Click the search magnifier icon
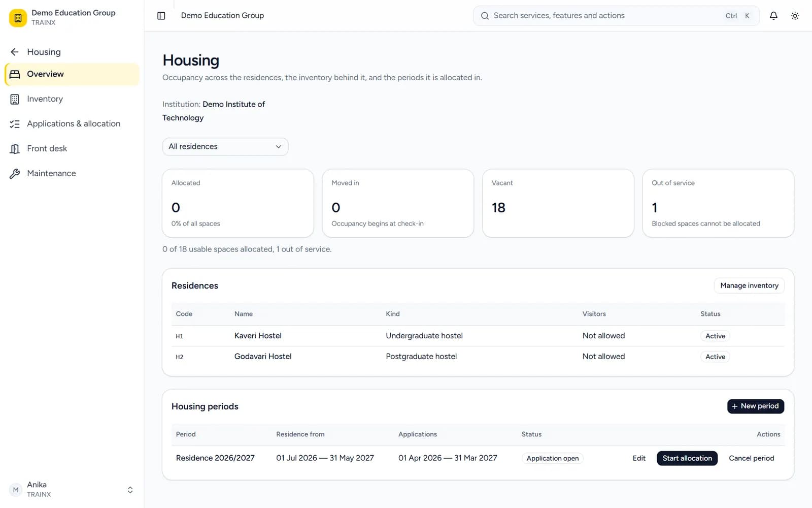 [485, 16]
